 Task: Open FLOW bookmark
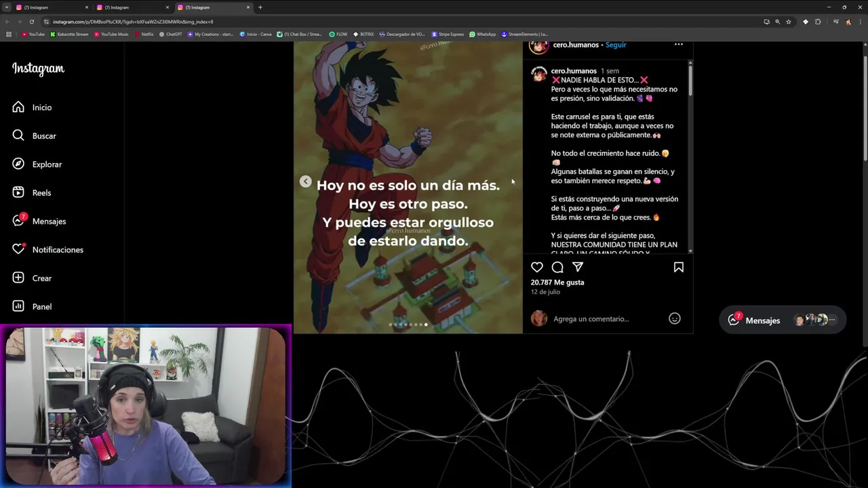coord(338,34)
